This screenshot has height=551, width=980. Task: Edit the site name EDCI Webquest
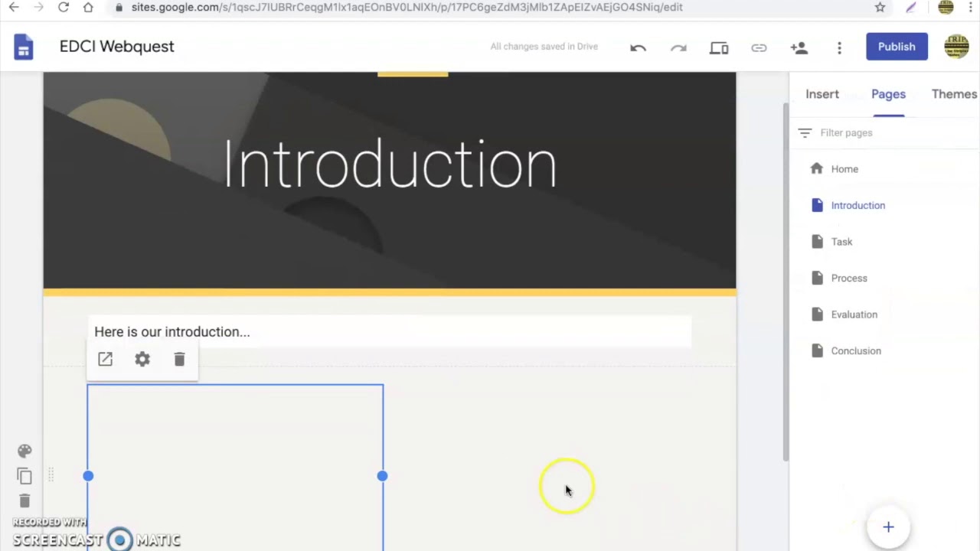(x=117, y=47)
